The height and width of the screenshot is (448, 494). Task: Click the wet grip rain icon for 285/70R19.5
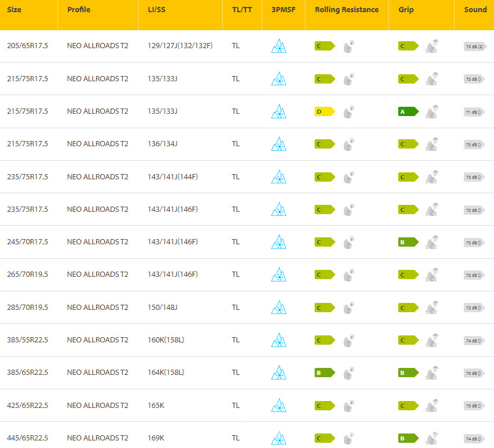pyautogui.click(x=431, y=308)
